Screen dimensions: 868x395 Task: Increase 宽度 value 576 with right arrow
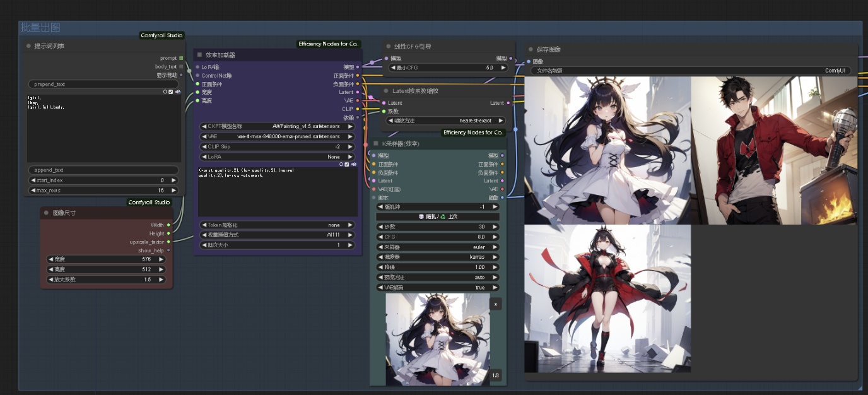click(x=161, y=259)
